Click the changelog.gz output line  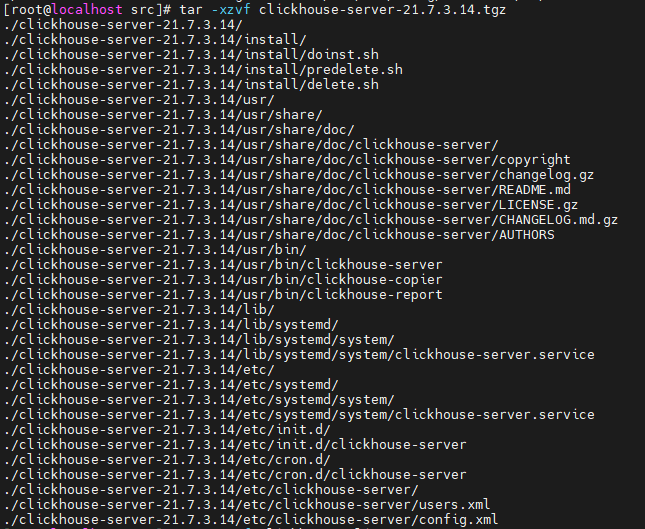[300, 174]
